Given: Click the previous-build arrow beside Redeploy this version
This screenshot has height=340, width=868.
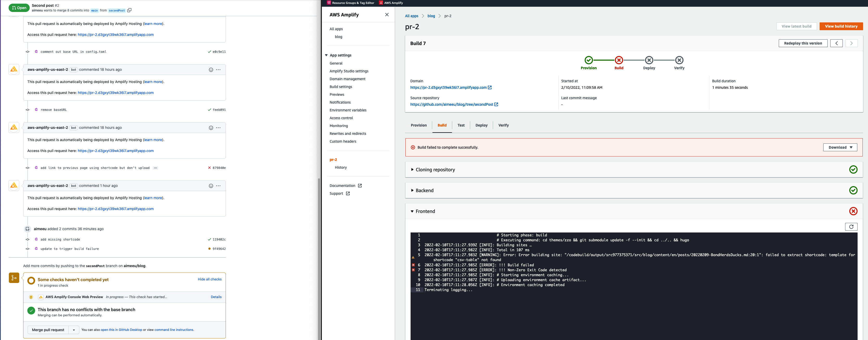Looking at the screenshot, I should (x=836, y=43).
